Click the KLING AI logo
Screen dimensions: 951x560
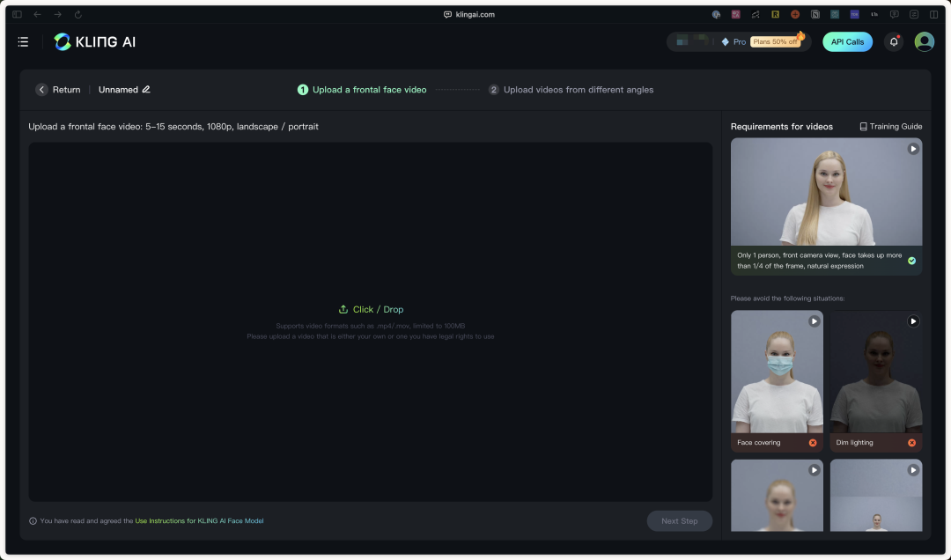[x=94, y=42]
